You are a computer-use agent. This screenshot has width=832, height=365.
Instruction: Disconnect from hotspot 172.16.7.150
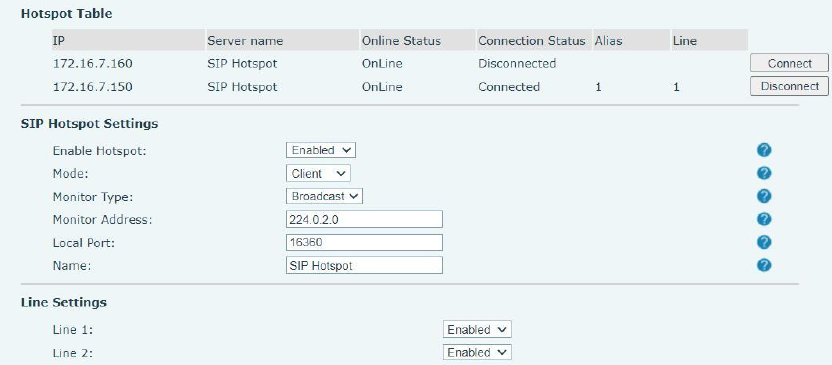point(789,86)
